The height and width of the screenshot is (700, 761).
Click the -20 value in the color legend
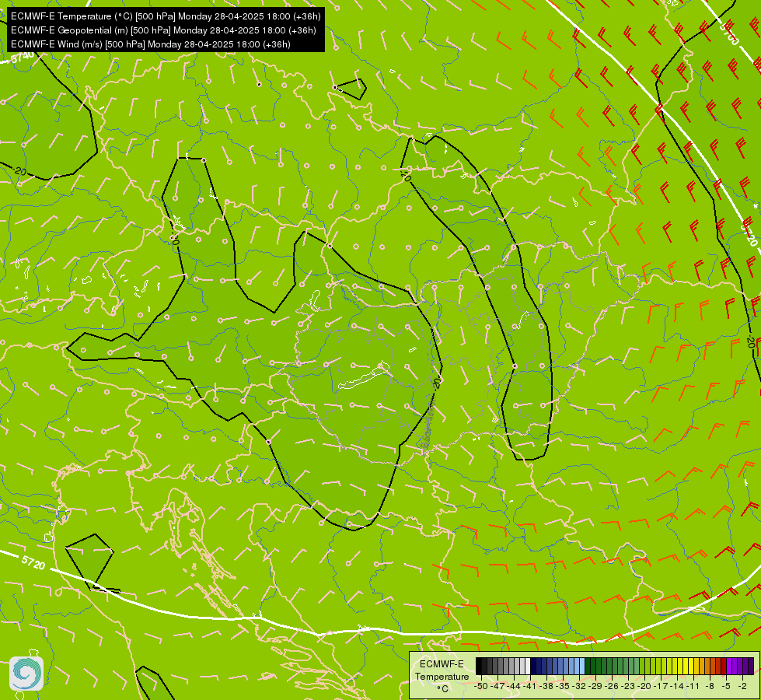(645, 686)
